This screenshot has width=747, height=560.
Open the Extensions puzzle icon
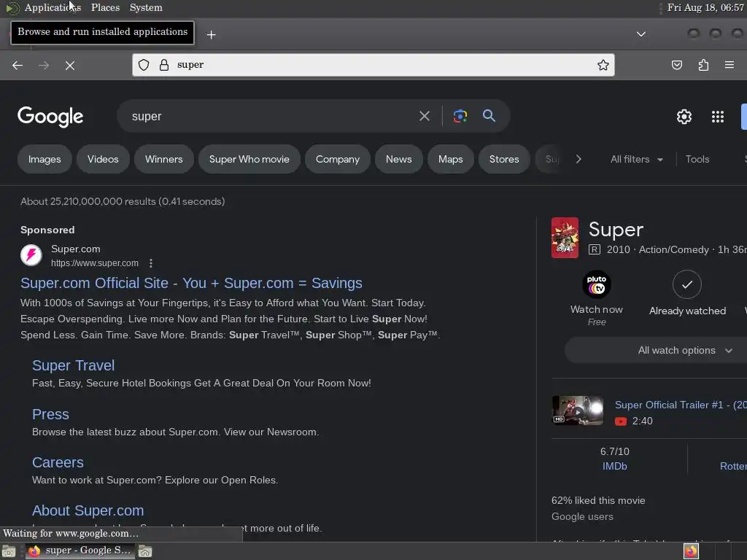[703, 65]
